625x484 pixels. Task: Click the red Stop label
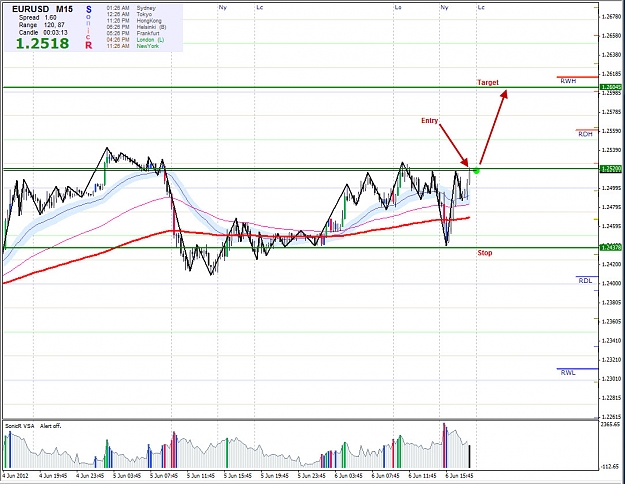485,253
